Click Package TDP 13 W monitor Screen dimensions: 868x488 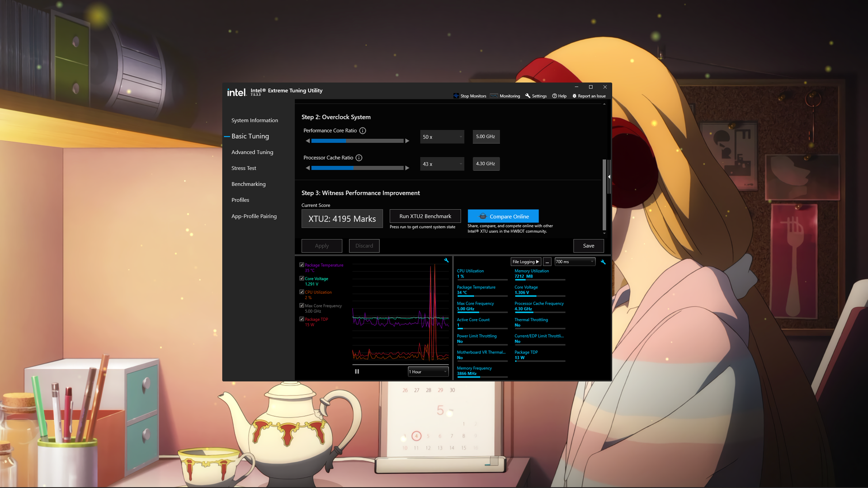540,355
